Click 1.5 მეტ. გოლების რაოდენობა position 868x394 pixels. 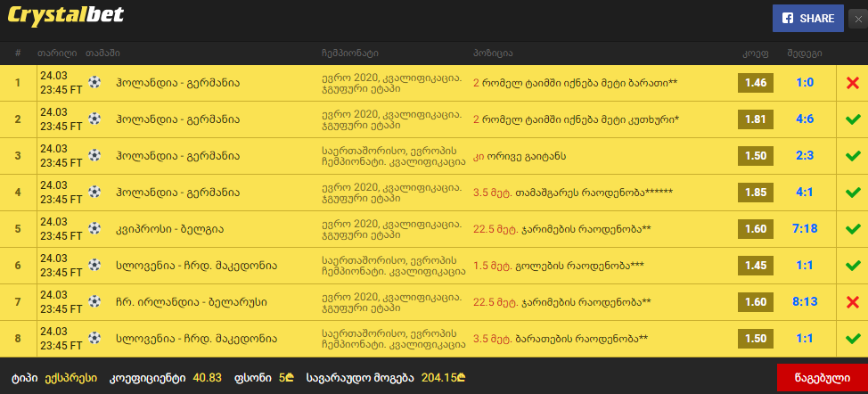pyautogui.click(x=559, y=266)
